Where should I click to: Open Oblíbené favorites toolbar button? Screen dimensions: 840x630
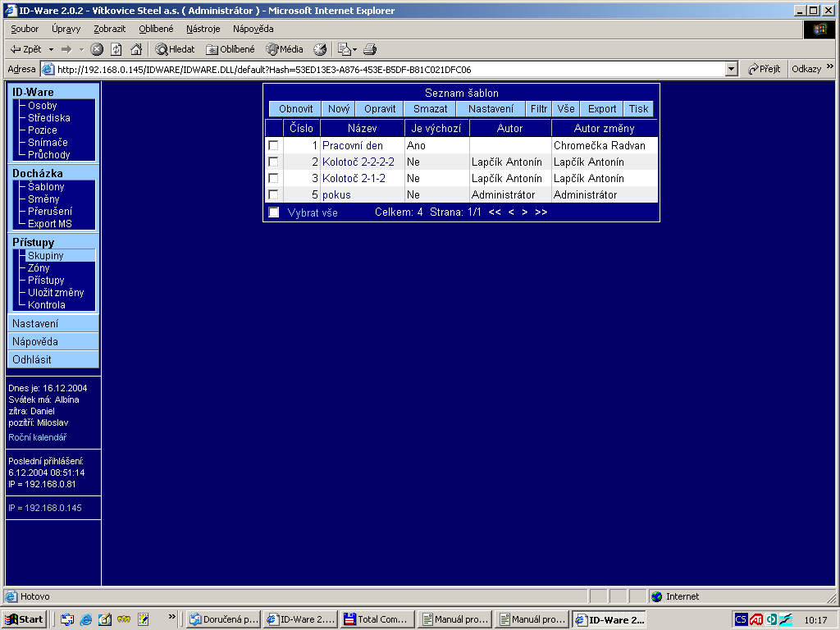pos(231,49)
